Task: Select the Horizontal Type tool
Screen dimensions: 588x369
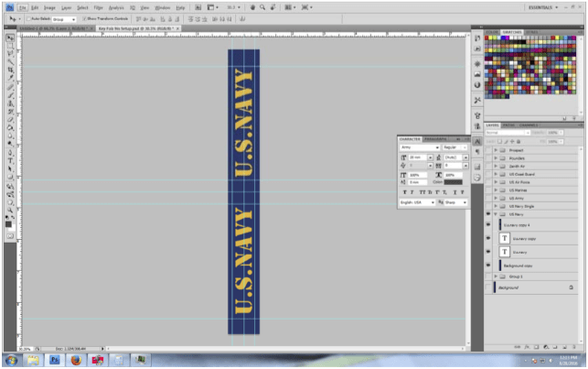Action: [x=10, y=161]
